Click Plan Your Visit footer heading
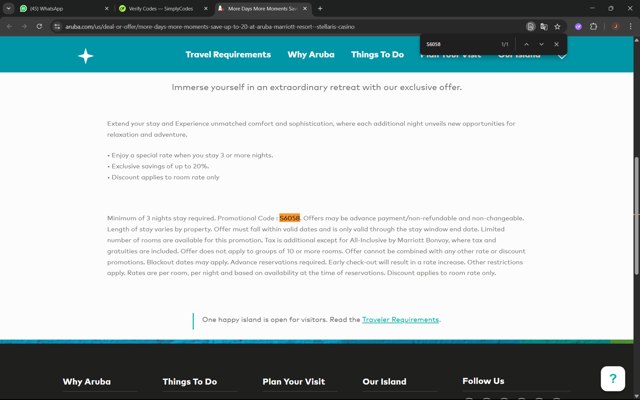This screenshot has height=400, width=640. (x=294, y=382)
